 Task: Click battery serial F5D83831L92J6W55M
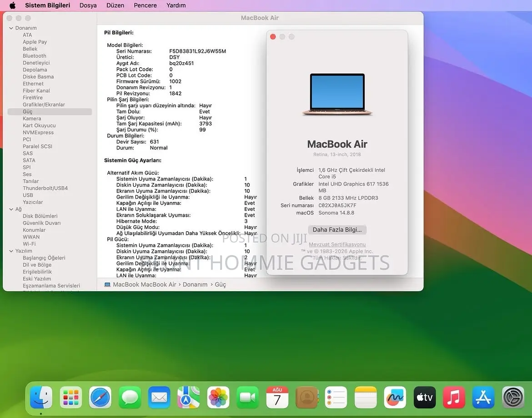(197, 51)
